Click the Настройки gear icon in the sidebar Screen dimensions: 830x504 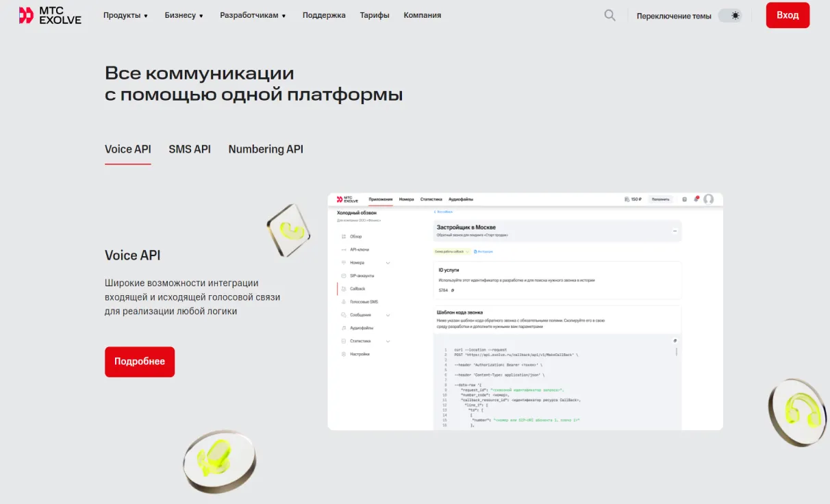(x=343, y=353)
